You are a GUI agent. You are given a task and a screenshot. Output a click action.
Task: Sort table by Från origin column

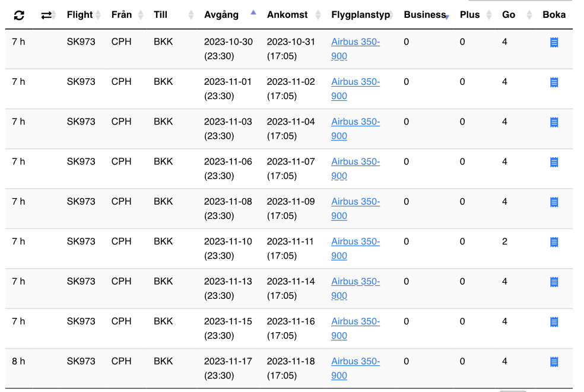122,15
